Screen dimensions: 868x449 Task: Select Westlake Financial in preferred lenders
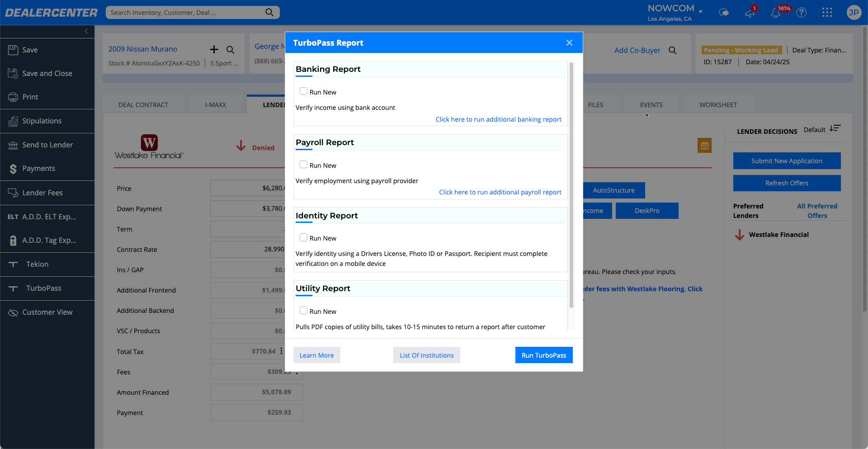tap(778, 235)
